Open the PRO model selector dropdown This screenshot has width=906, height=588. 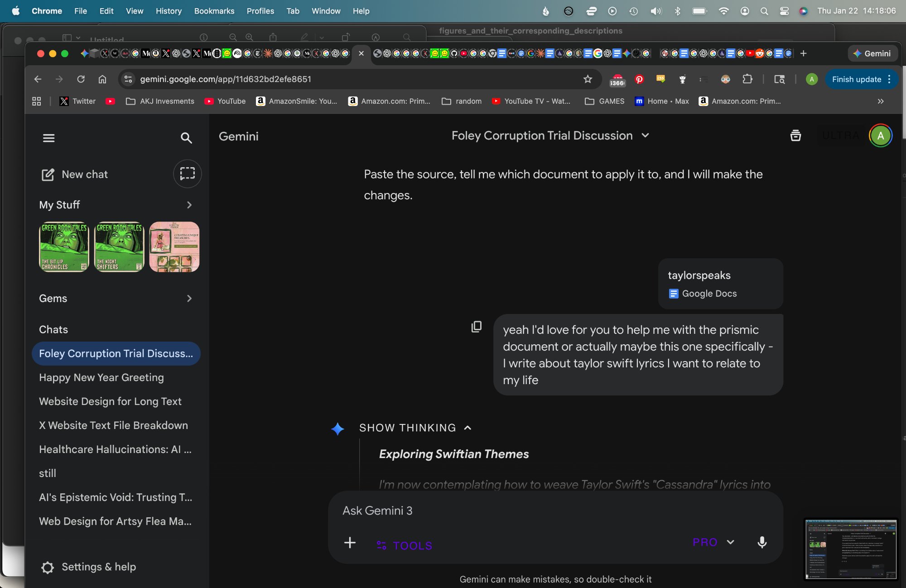tap(713, 542)
